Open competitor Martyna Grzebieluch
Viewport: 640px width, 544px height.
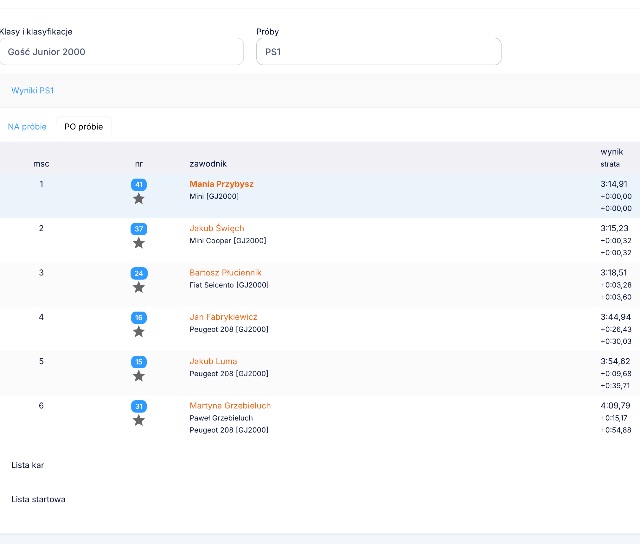click(x=230, y=406)
